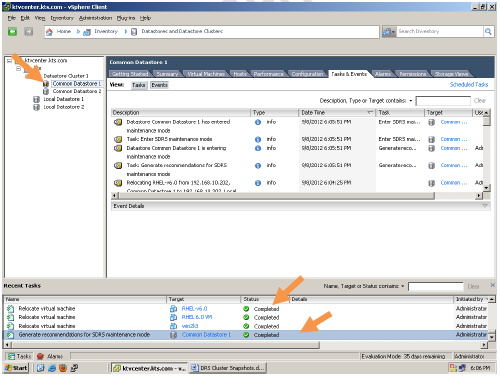This screenshot has height=379, width=500.
Task: Click the Windows Start button
Action: (x=16, y=368)
